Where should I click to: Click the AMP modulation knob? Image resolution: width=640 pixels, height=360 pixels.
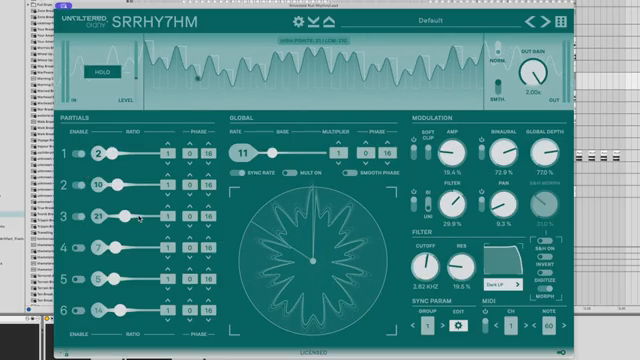[x=452, y=153]
